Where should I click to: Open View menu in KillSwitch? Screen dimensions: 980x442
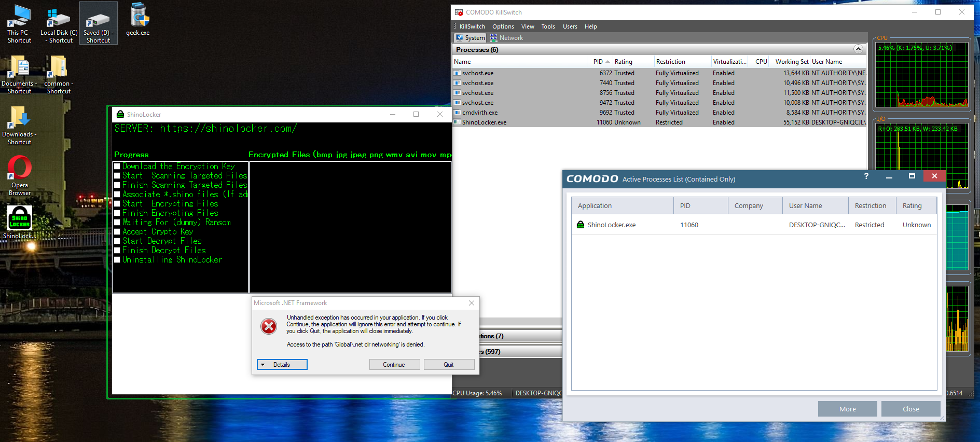528,26
